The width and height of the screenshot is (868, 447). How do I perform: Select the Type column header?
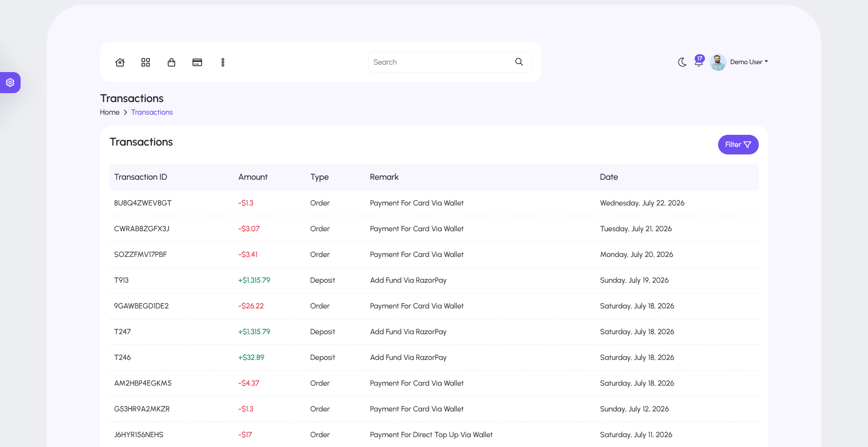(319, 177)
